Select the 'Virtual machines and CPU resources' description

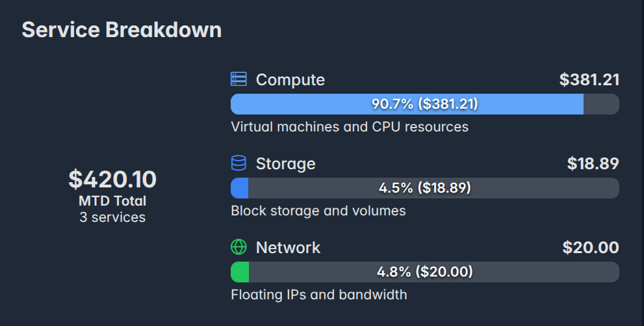[x=349, y=127]
